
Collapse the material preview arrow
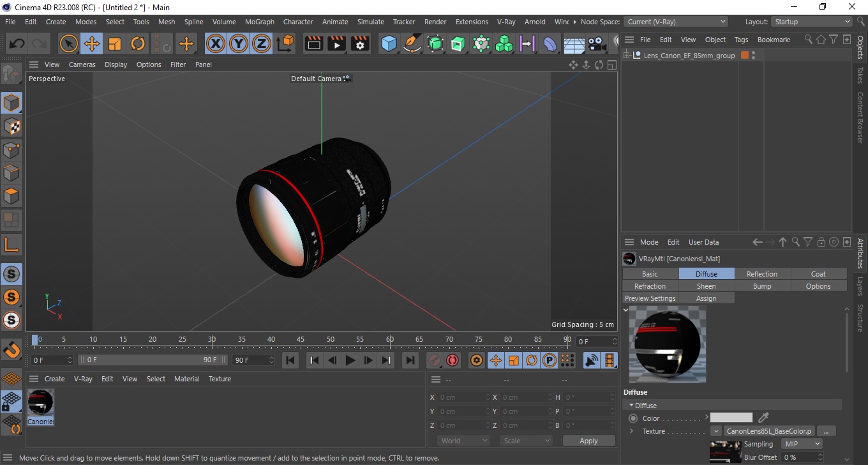click(626, 310)
